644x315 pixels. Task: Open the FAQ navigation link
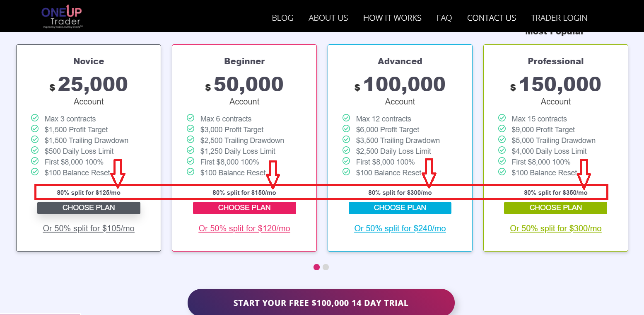tap(444, 18)
